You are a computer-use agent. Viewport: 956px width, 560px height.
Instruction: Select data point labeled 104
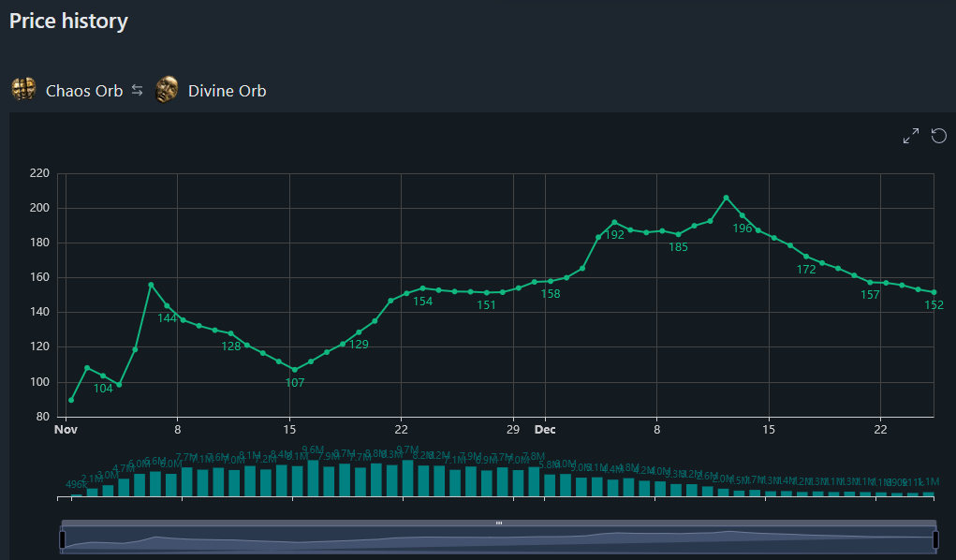tap(103, 376)
